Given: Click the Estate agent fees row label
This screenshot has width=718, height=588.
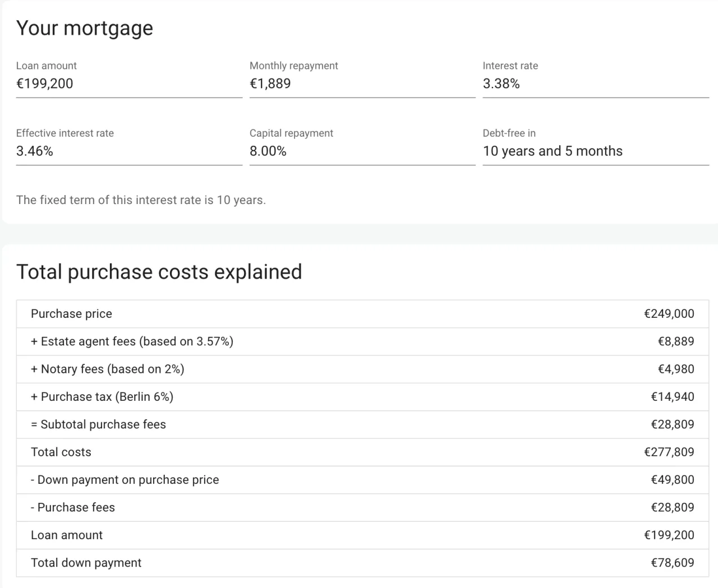Looking at the screenshot, I should click(132, 341).
